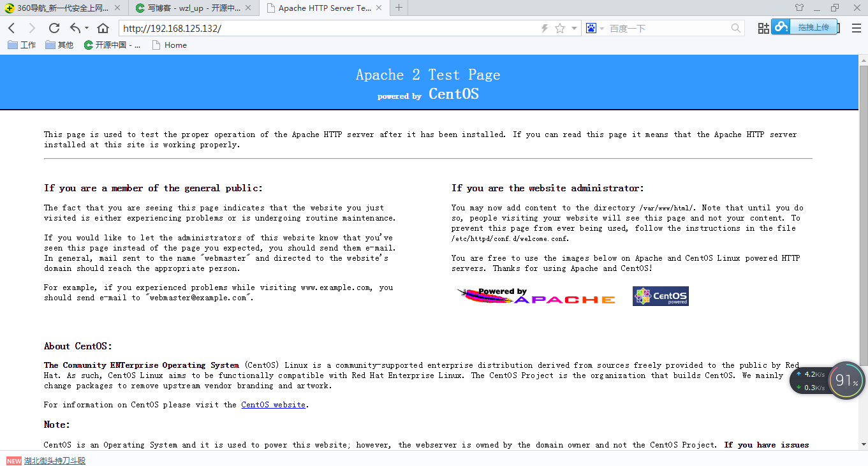The height and width of the screenshot is (466, 868).
Task: Expand the dropdown beside the bookmark star
Action: tap(573, 27)
